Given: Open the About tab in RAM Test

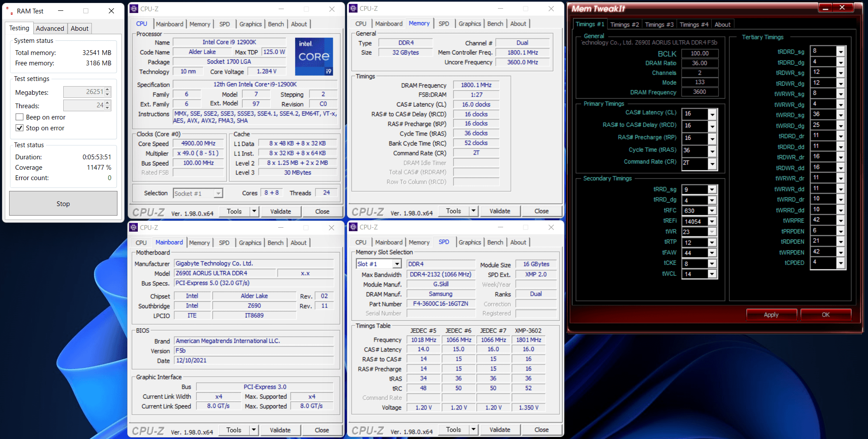Looking at the screenshot, I should click(x=80, y=29).
